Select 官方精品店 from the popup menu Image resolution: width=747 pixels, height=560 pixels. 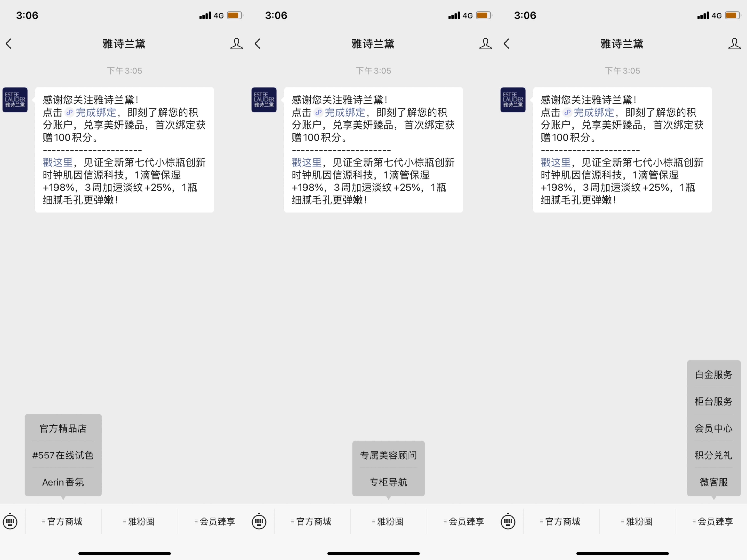click(x=63, y=428)
